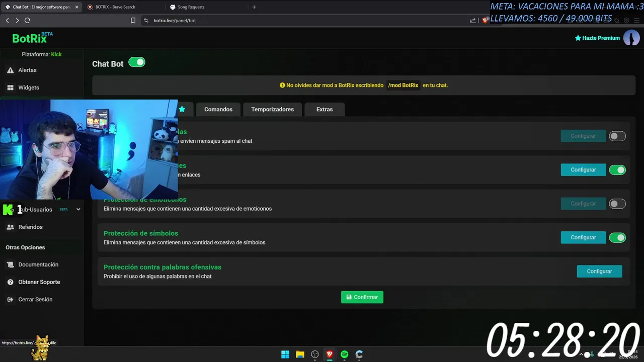
Task: Open File Explorer from the taskbar
Action: point(300,354)
